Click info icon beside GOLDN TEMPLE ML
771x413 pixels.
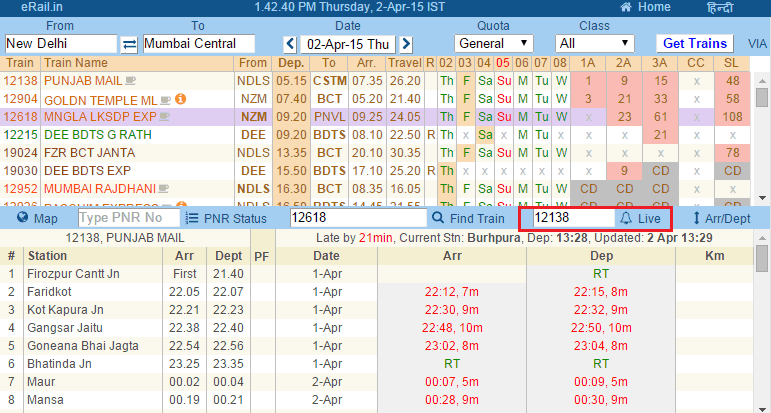(180, 99)
